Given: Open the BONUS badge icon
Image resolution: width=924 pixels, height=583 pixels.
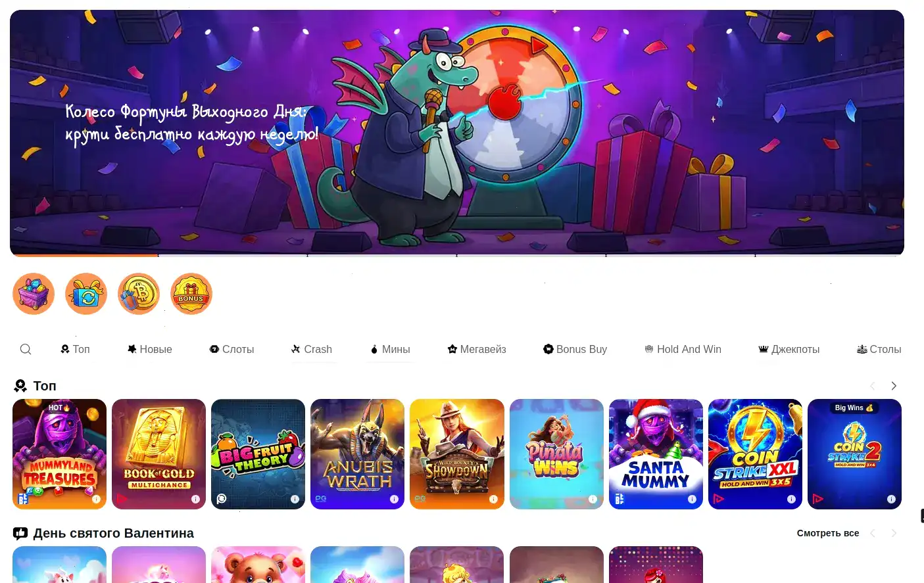Looking at the screenshot, I should (x=191, y=294).
